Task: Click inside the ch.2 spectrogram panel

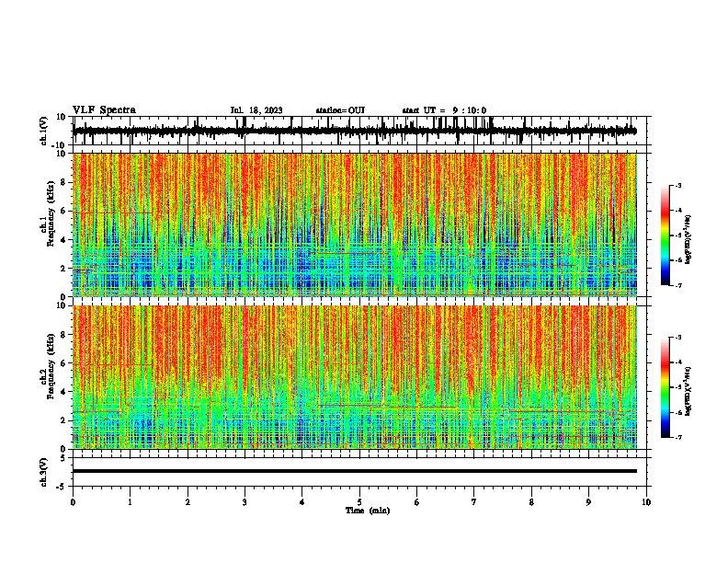Action: click(355, 377)
